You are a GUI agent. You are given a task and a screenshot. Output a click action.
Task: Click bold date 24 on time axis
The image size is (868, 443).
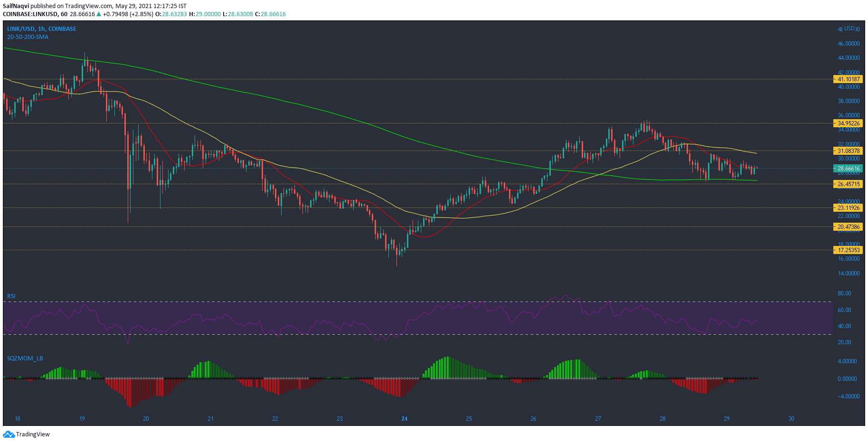pyautogui.click(x=404, y=419)
